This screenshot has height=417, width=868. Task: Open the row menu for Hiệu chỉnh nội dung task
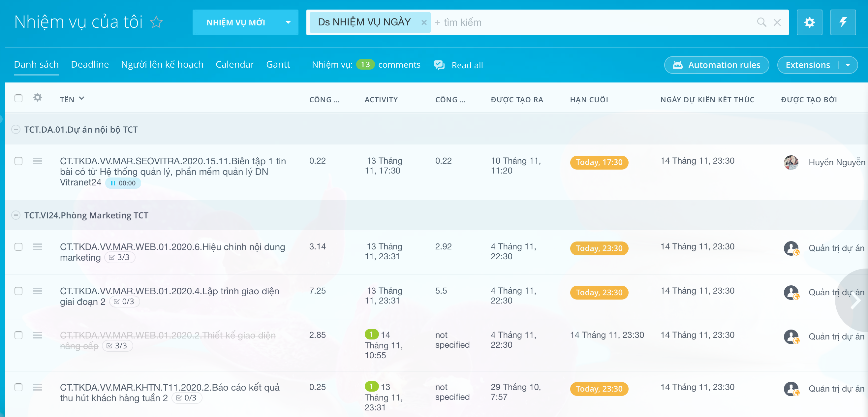pos(37,247)
